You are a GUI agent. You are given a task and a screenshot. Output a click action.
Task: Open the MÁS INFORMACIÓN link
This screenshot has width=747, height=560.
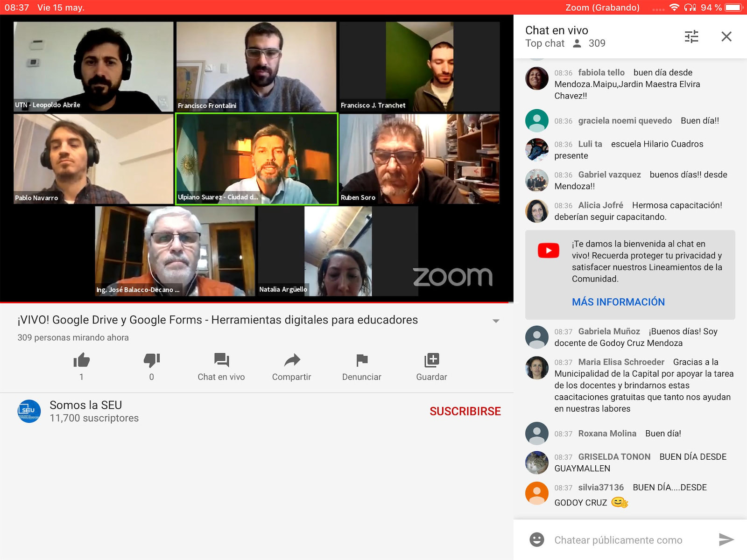(x=618, y=302)
